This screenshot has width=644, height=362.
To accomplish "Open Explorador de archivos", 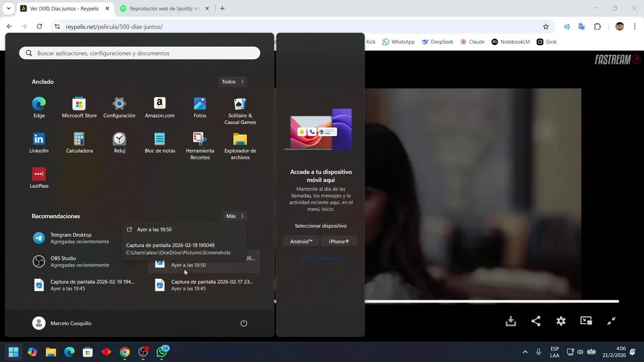I will click(x=240, y=146).
